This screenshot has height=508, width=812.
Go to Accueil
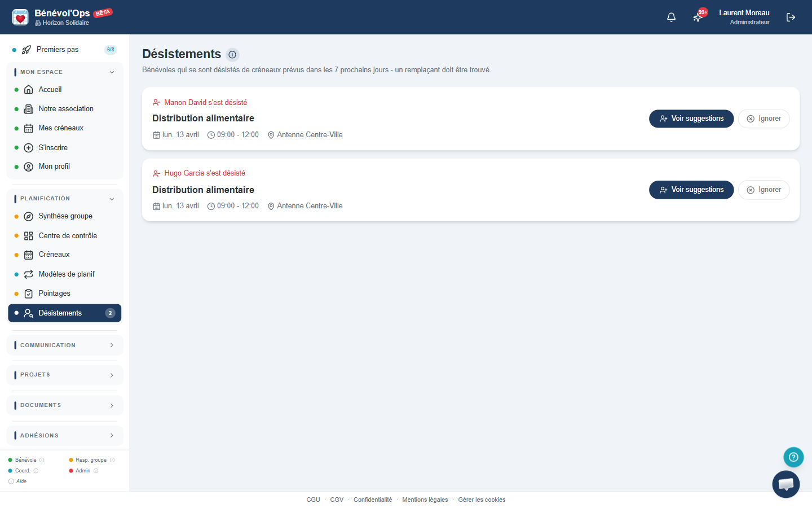coord(65,90)
